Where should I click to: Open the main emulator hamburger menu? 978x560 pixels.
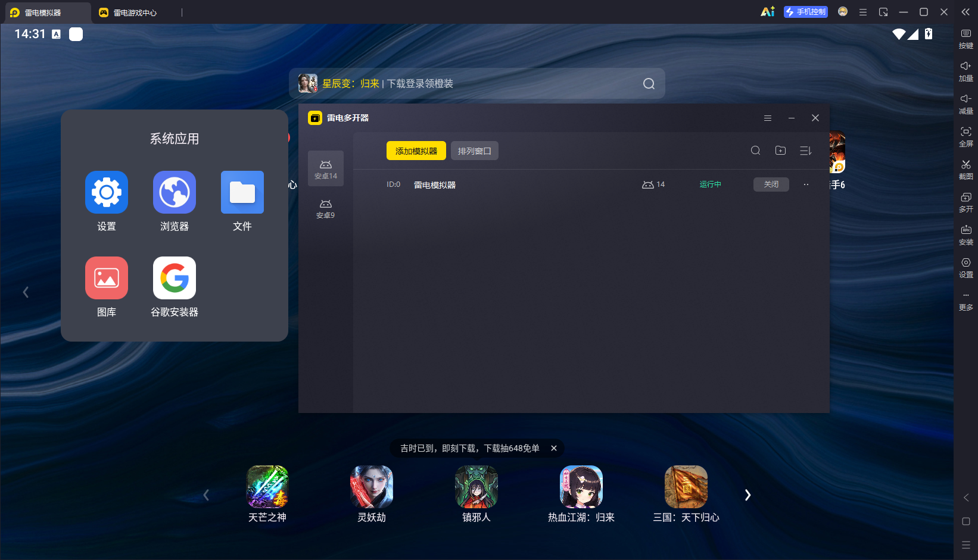(x=863, y=12)
